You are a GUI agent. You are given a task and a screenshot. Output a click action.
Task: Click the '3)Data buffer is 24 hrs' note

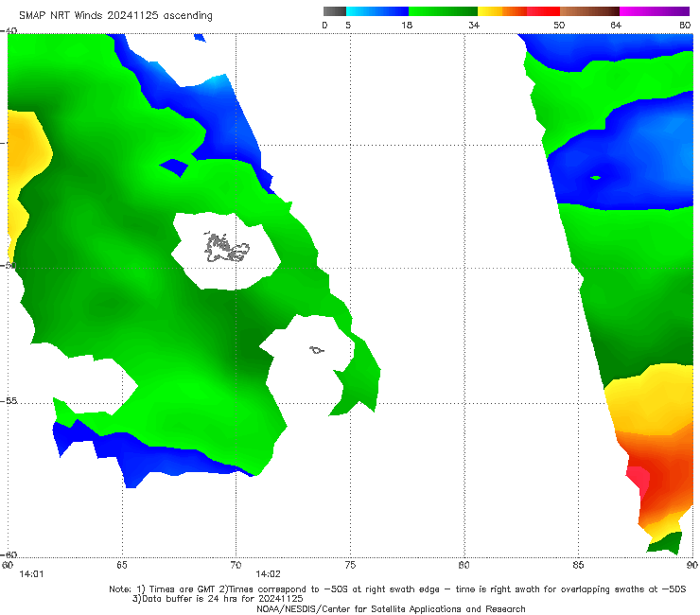(x=218, y=599)
